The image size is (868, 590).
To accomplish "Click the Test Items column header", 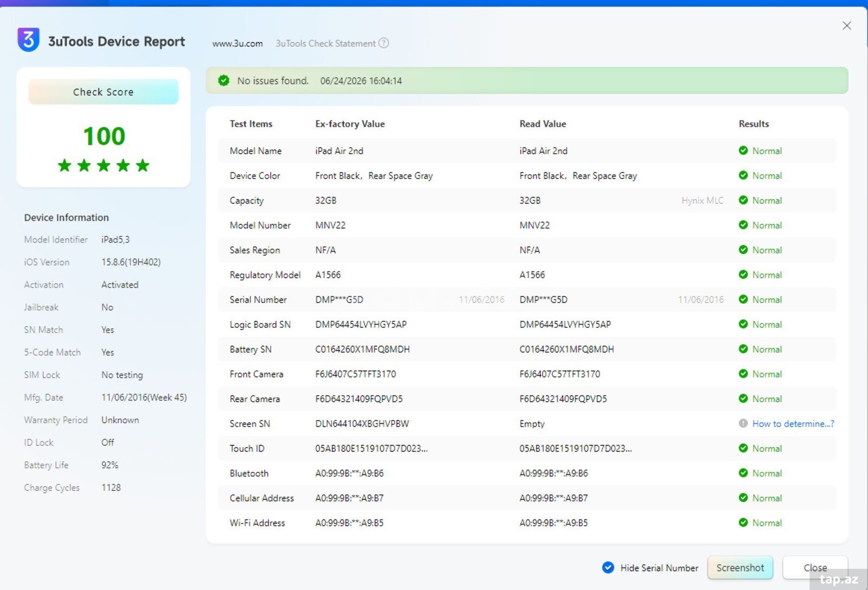I will pyautogui.click(x=251, y=124).
